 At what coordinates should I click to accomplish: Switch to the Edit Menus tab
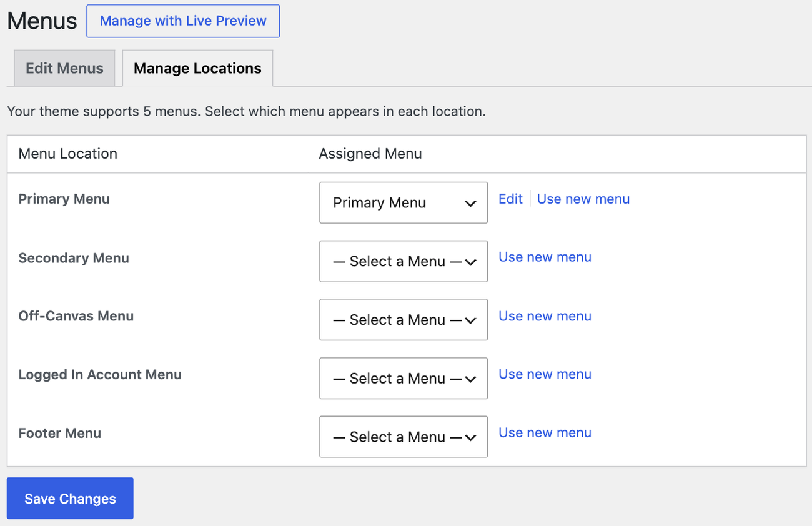64,68
